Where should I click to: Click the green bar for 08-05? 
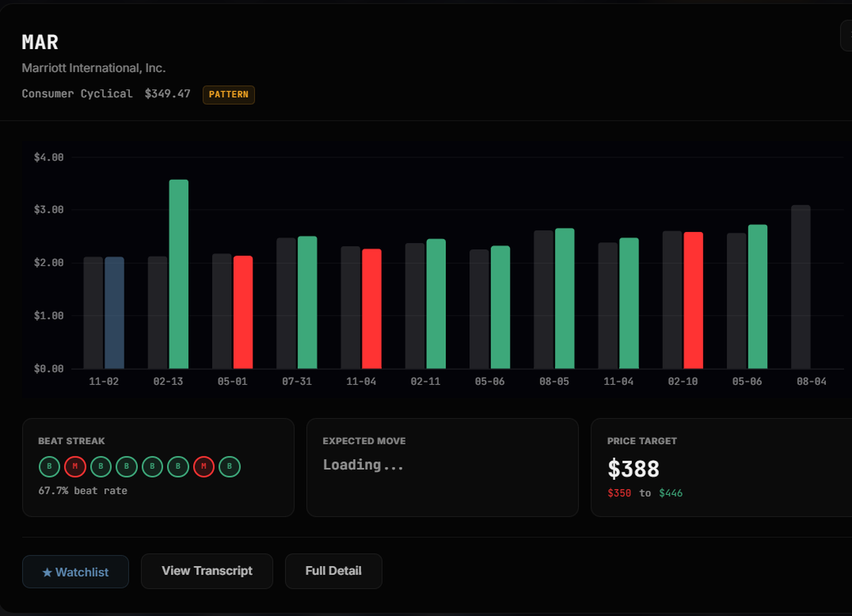click(x=564, y=299)
